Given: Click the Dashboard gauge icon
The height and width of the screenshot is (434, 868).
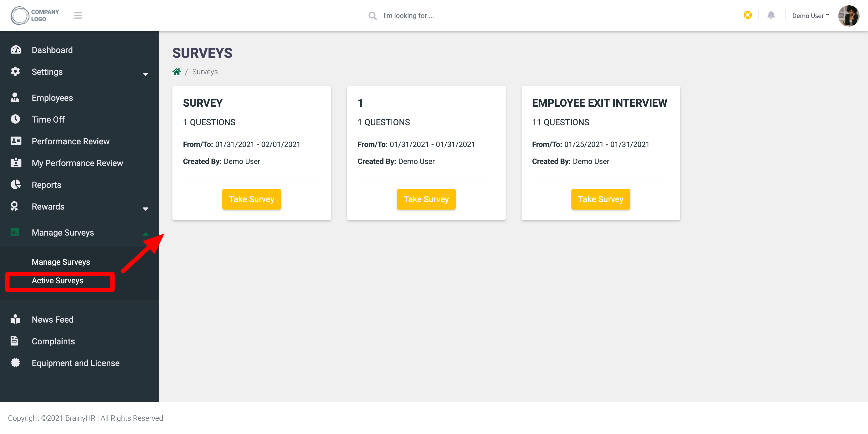Looking at the screenshot, I should coord(16,50).
